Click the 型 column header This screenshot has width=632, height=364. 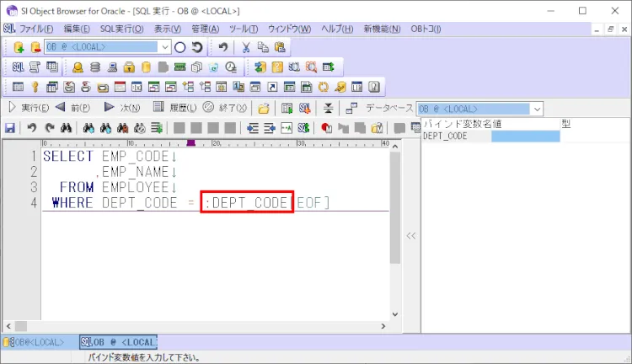pyautogui.click(x=566, y=124)
